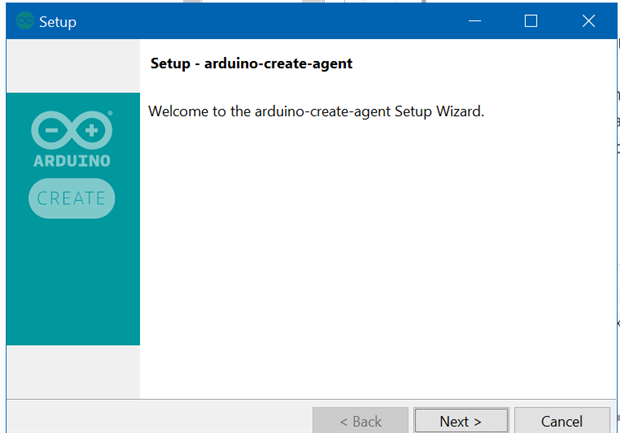Click the "Setup - arduino-create-agent" heading

click(x=251, y=64)
